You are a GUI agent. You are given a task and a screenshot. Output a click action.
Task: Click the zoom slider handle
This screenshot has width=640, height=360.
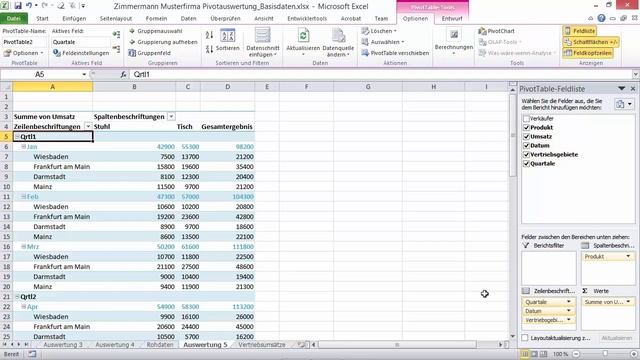click(605, 354)
